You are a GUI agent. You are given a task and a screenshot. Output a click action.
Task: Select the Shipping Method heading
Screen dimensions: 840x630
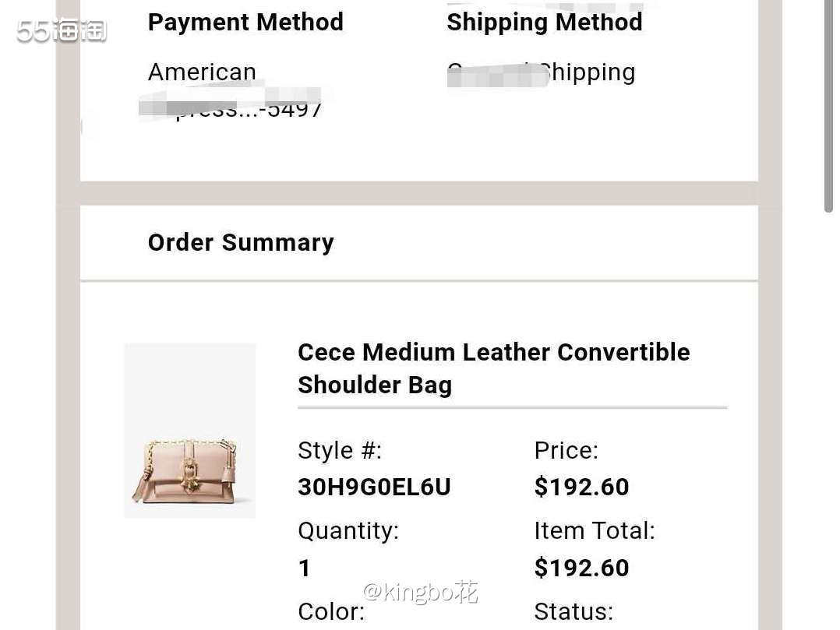coord(544,23)
